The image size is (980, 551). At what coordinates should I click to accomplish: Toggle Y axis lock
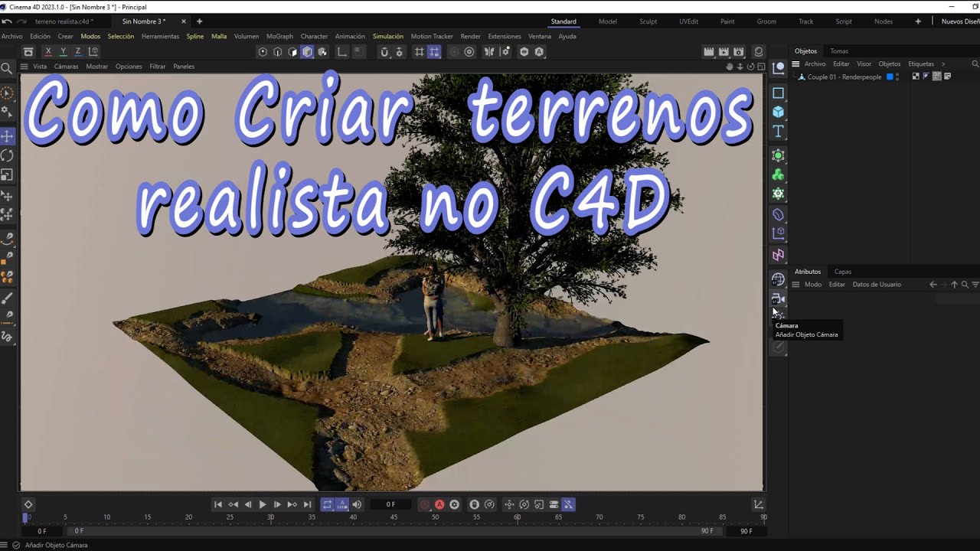[x=63, y=52]
